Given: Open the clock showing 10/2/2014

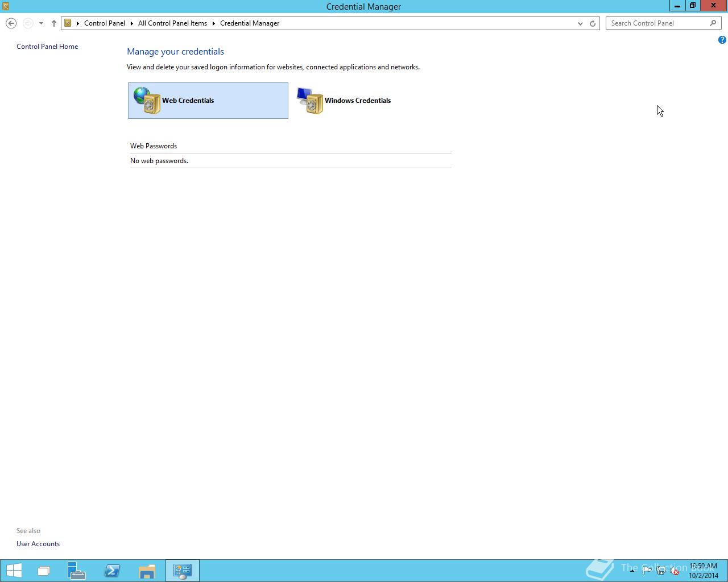Looking at the screenshot, I should tap(704, 571).
